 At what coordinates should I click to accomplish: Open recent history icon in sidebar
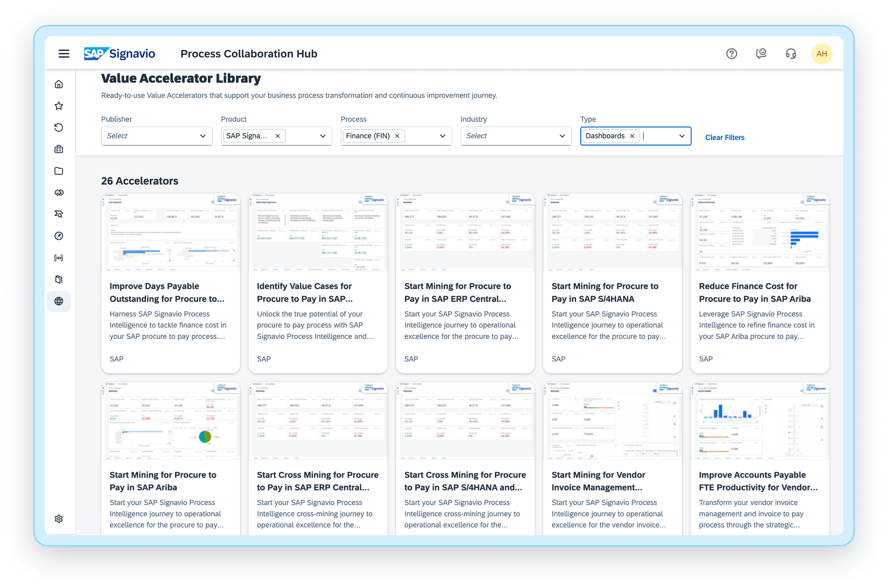[x=58, y=127]
